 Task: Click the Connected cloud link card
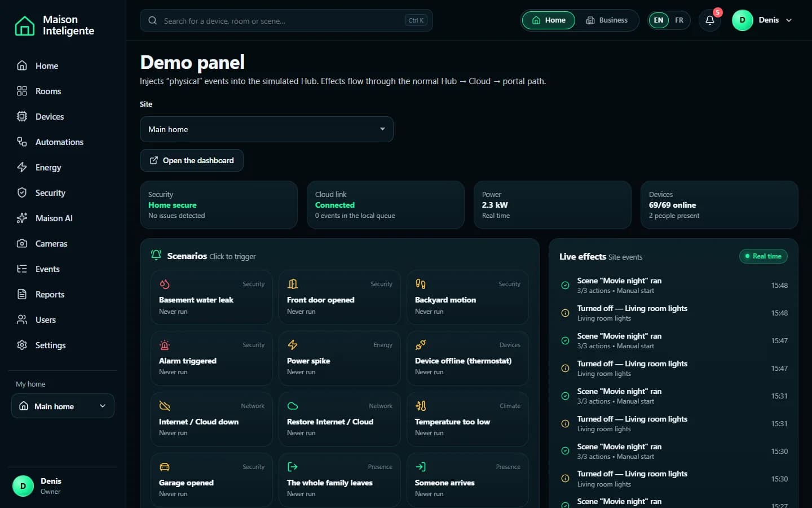(386, 205)
